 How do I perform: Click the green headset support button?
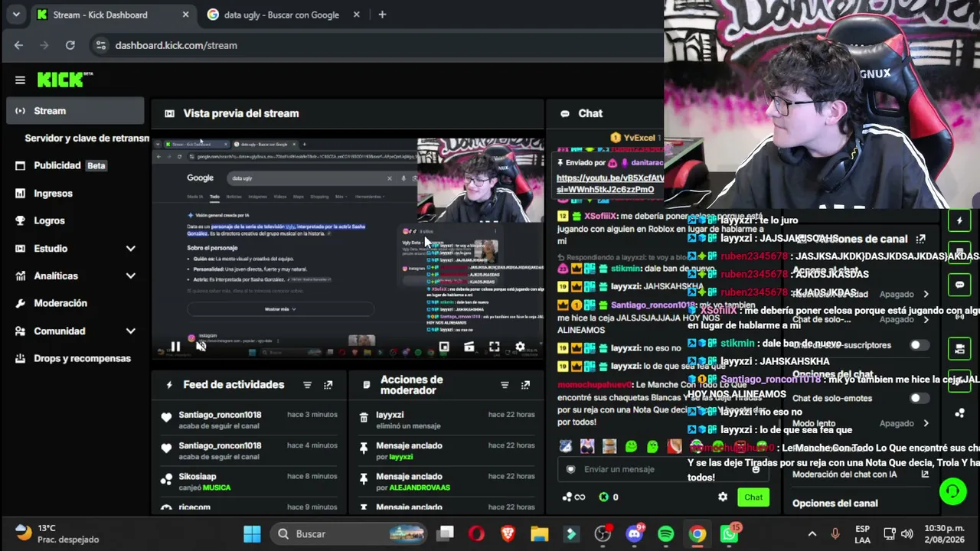[x=953, y=491]
